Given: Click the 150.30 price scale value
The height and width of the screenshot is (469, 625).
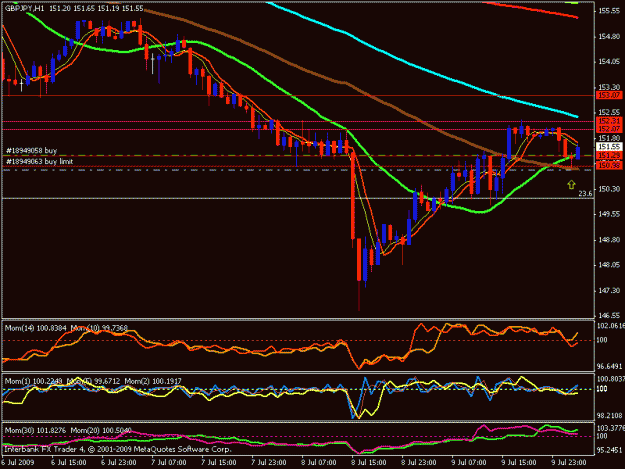Looking at the screenshot, I should tap(609, 188).
